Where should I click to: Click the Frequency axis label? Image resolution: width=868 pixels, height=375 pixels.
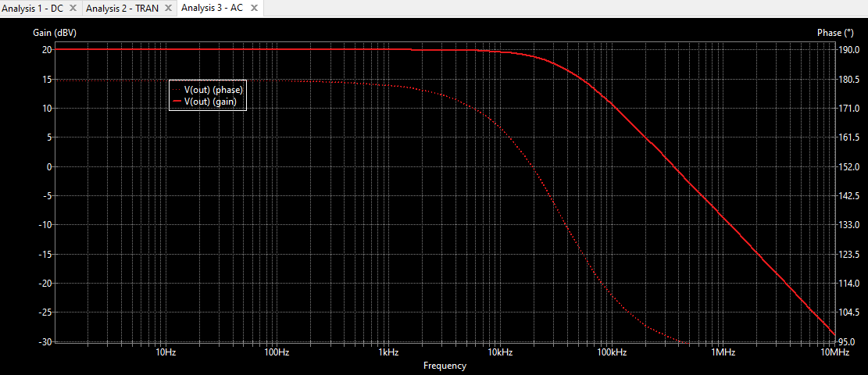pos(445,366)
